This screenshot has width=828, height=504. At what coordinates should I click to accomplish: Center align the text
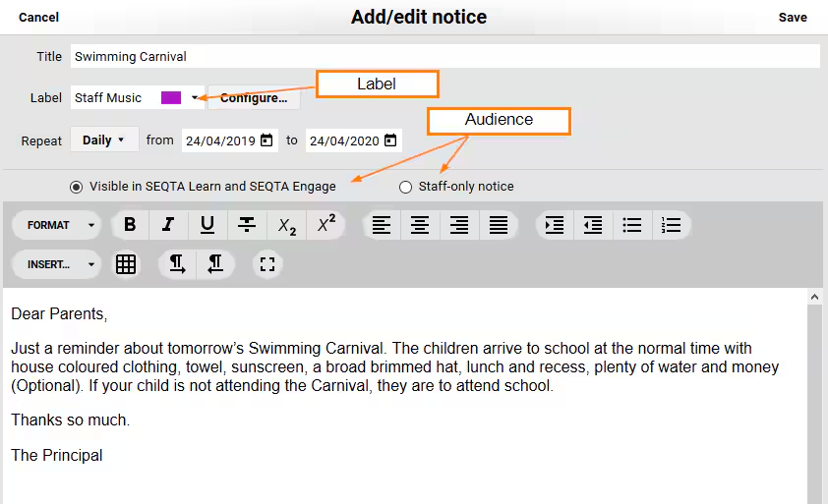point(420,225)
